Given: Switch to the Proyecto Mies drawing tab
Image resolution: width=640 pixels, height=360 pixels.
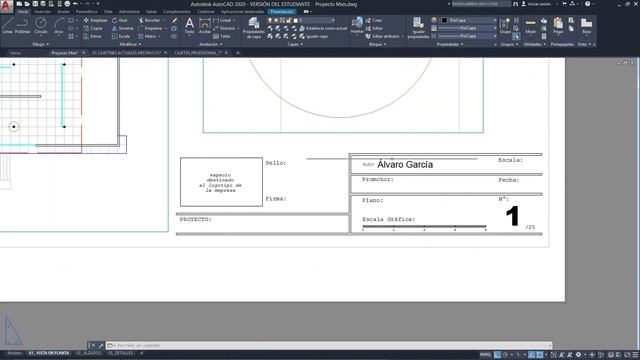Looking at the screenshot, I should click(64, 53).
